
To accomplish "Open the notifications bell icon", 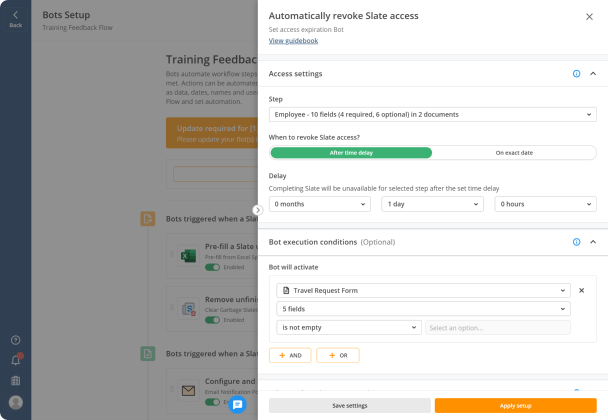I will coord(16,360).
